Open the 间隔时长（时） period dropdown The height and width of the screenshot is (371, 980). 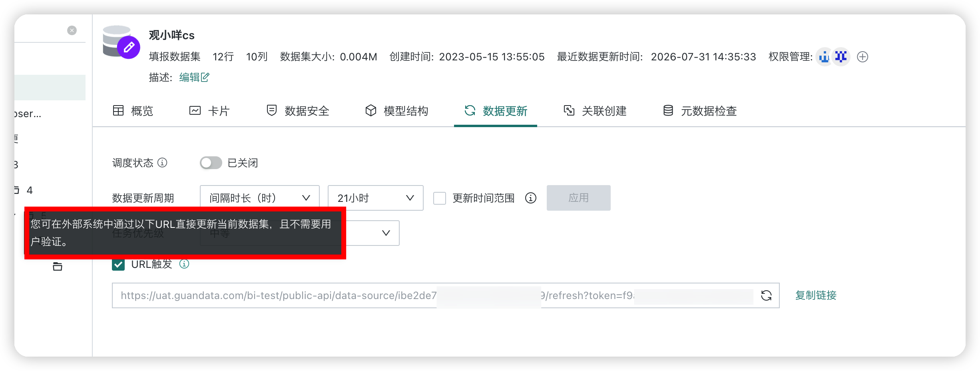(260, 198)
